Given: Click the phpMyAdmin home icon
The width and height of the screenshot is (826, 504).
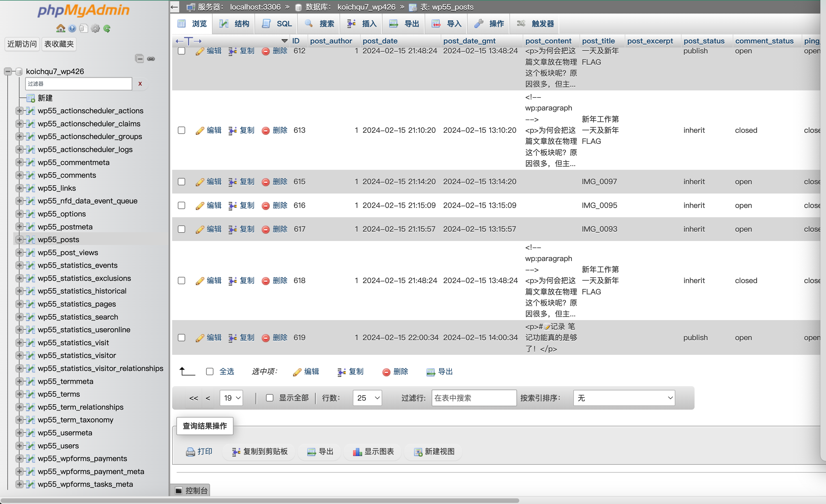Looking at the screenshot, I should point(60,29).
